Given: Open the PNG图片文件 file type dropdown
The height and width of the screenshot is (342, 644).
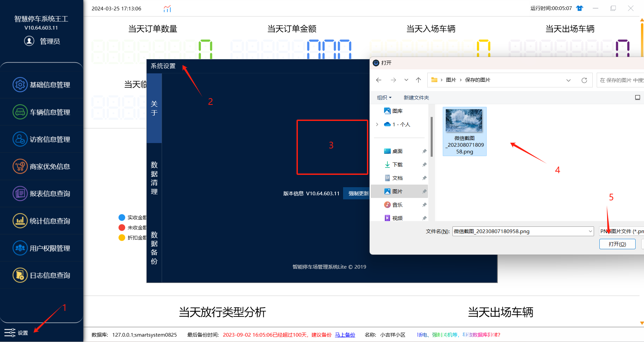Looking at the screenshot, I should pyautogui.click(x=622, y=231).
